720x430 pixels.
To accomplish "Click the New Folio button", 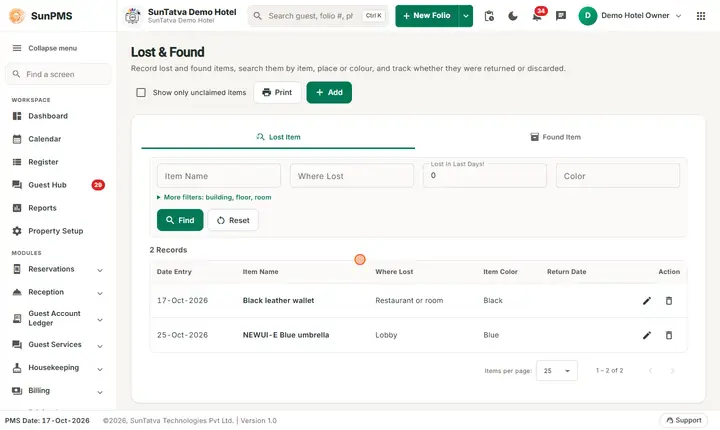I will 427,16.
